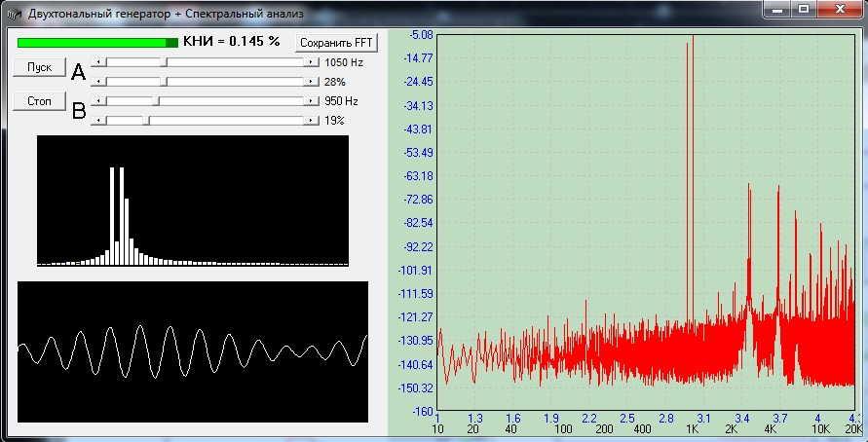Click right arrow of the 950 Hz slider
868x442 pixels.
click(x=311, y=100)
